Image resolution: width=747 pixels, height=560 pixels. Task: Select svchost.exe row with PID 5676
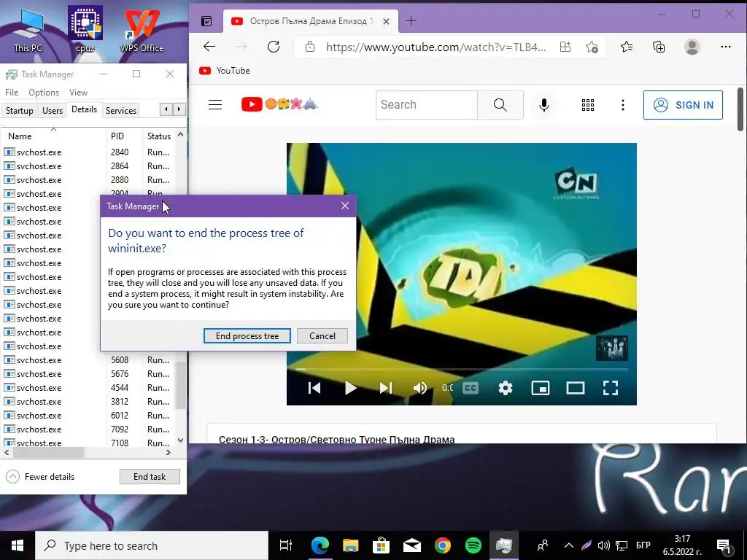(88, 374)
